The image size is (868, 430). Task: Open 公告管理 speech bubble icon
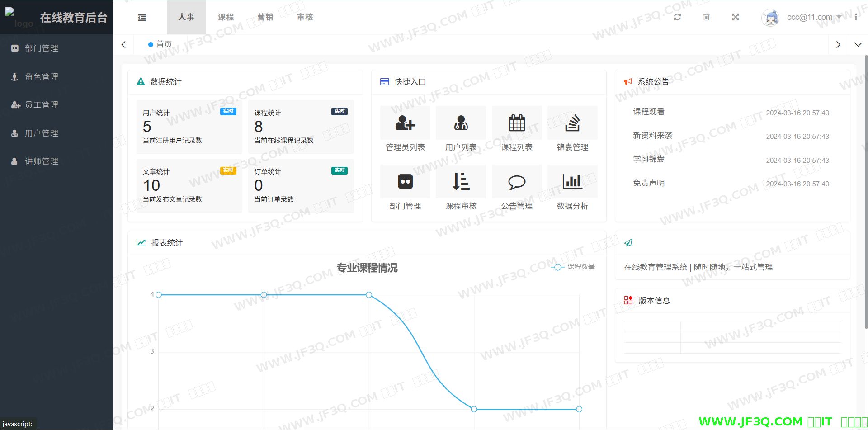[x=517, y=182]
